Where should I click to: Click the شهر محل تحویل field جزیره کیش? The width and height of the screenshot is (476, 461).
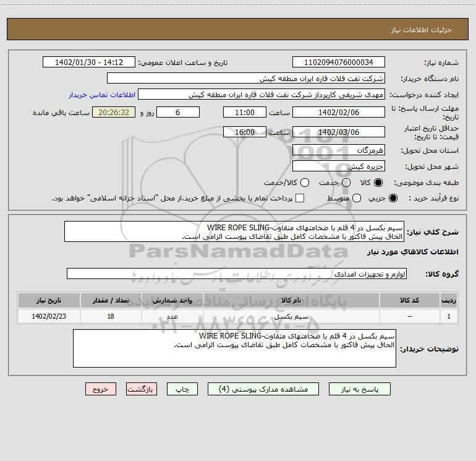pos(339,166)
